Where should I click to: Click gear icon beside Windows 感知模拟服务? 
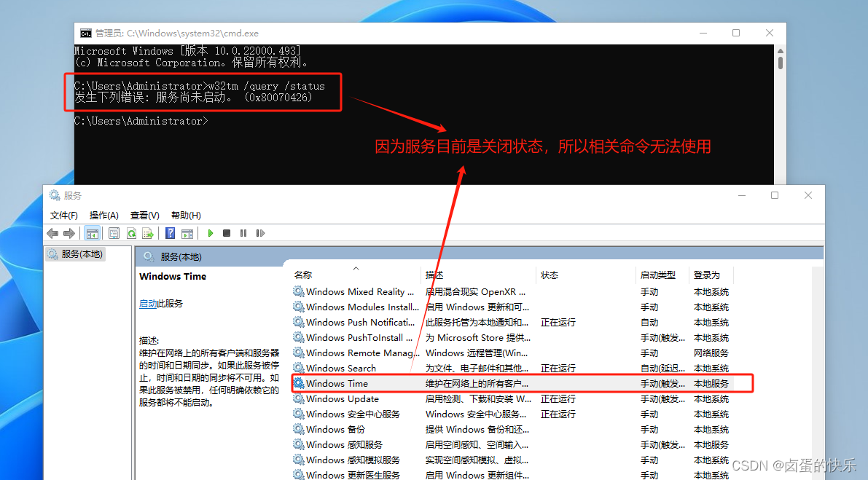pyautogui.click(x=299, y=460)
